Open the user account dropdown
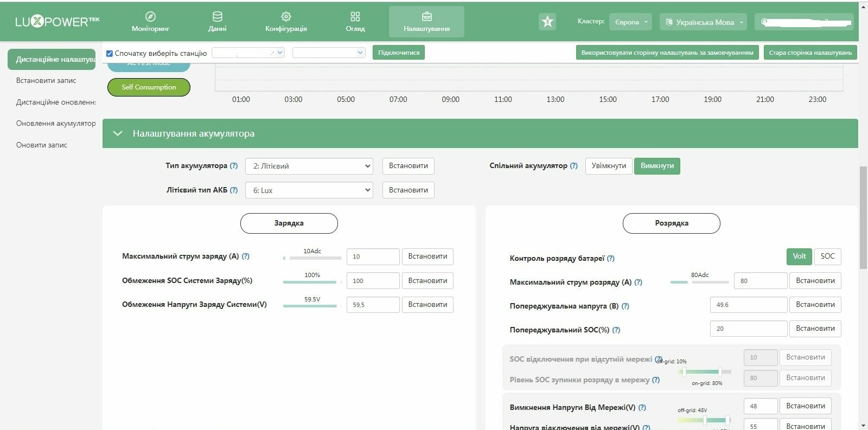The image size is (868, 430). pos(804,22)
